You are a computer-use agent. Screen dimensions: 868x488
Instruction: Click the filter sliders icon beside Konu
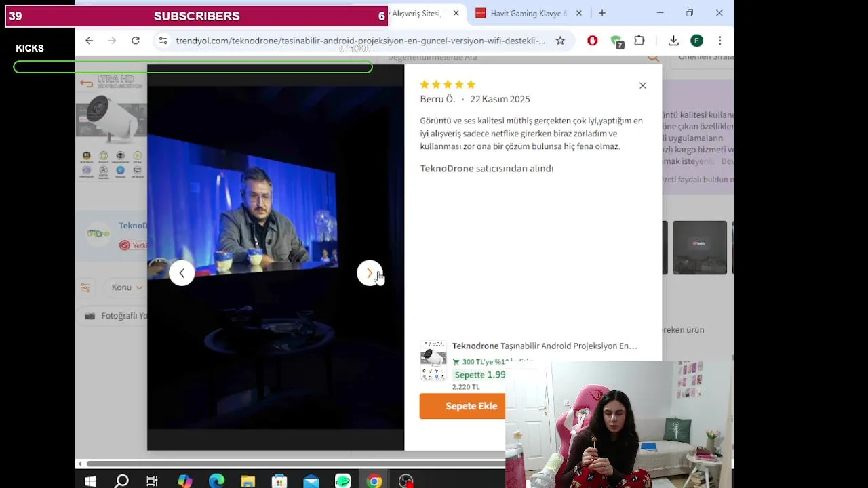pos(85,287)
